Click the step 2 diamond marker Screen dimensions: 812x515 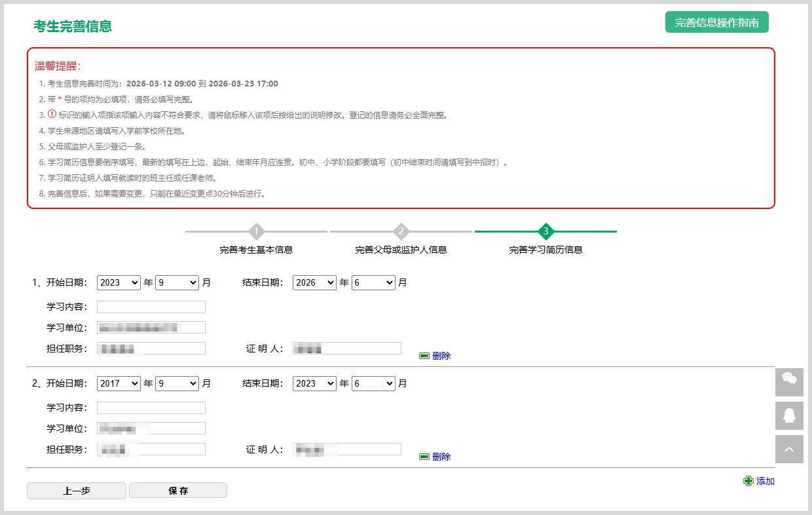pyautogui.click(x=401, y=231)
